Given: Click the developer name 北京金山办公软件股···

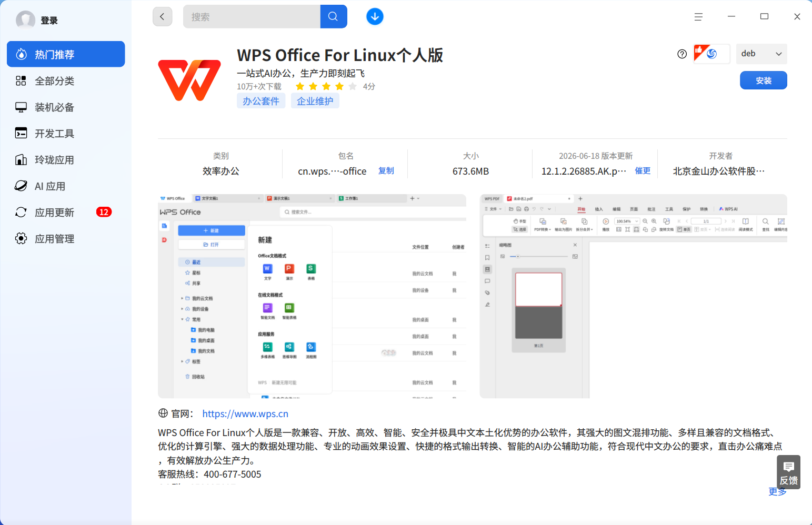Looking at the screenshot, I should pyautogui.click(x=719, y=171).
